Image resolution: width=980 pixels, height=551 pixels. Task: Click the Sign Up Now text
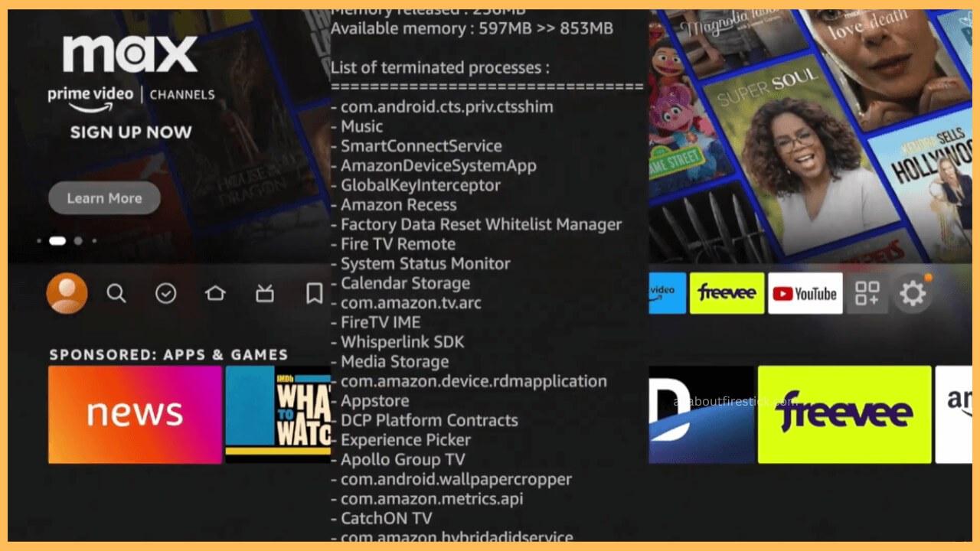131,132
